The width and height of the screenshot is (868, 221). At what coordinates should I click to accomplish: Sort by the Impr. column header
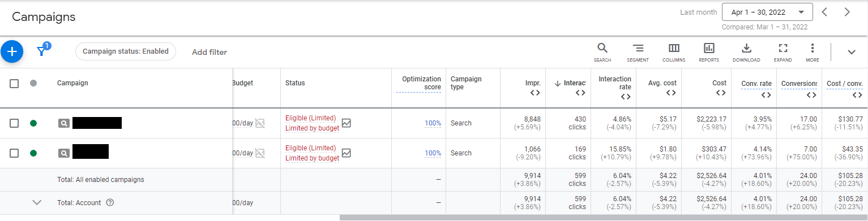533,83
